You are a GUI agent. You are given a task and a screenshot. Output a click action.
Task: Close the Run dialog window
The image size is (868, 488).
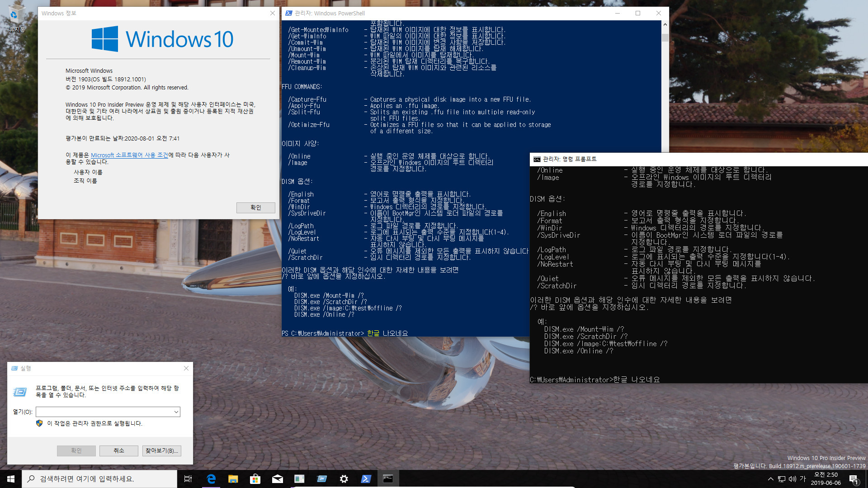(186, 369)
